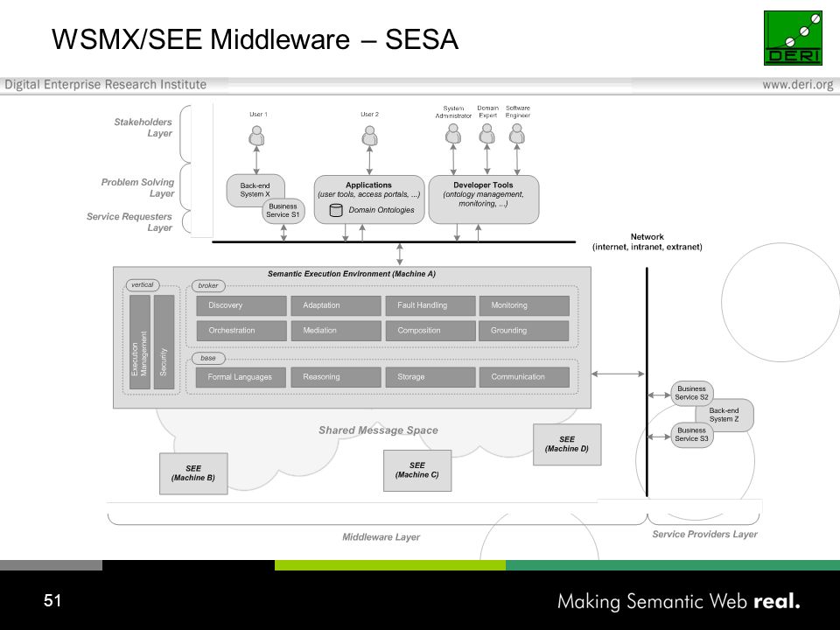The image size is (840, 630).
Task: Click the User 1 person icon
Action: [x=256, y=136]
